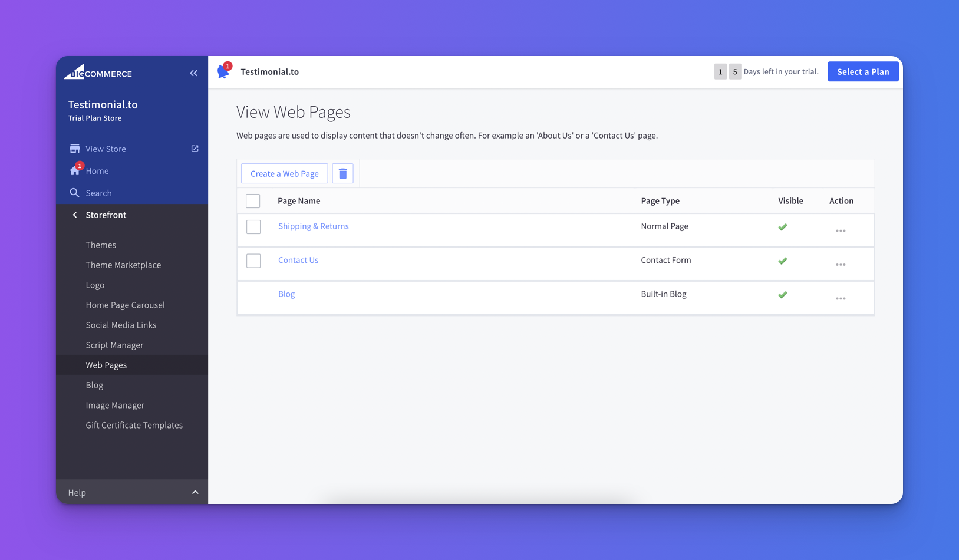
Task: Collapse Storefront menu with back chevron
Action: (x=75, y=215)
